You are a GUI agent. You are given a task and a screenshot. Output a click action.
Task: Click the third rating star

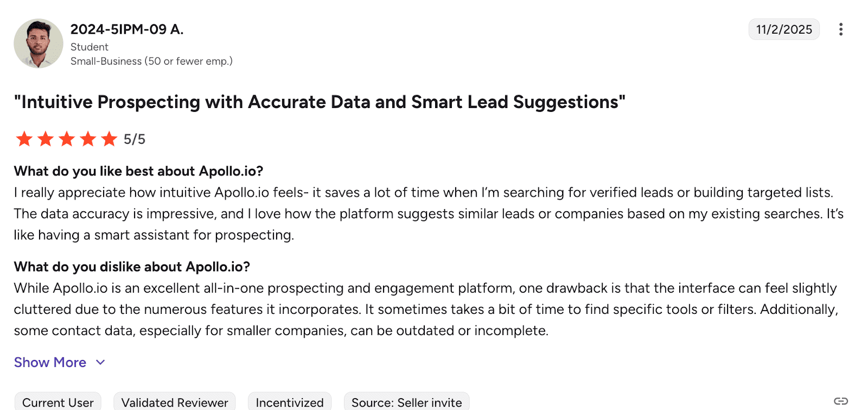click(67, 139)
